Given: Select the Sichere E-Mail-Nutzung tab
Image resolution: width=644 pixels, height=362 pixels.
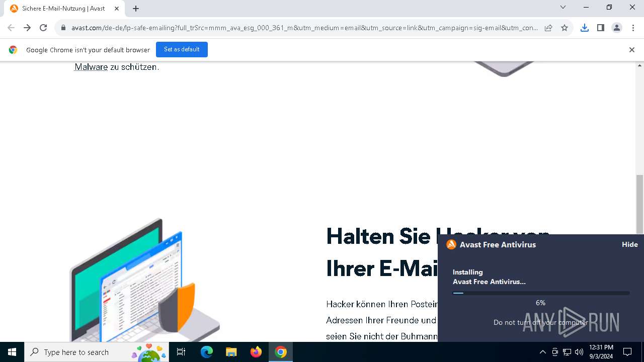Looking at the screenshot, I should point(63,9).
